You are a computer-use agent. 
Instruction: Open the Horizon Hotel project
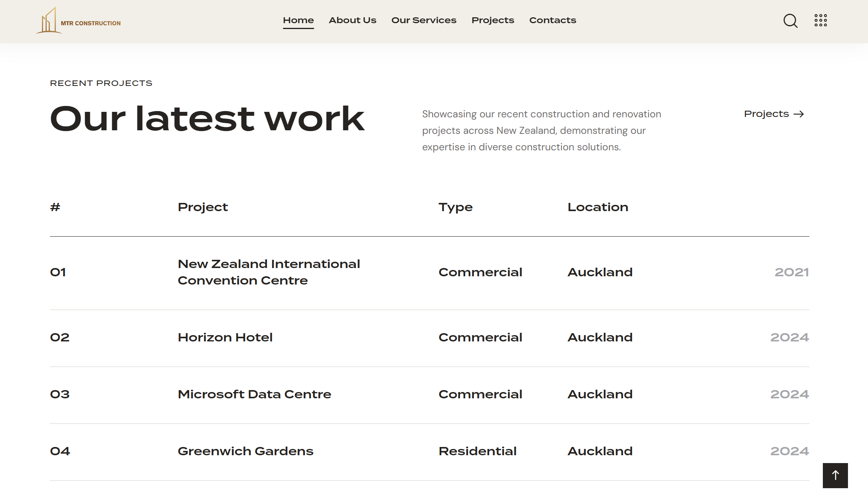click(225, 337)
